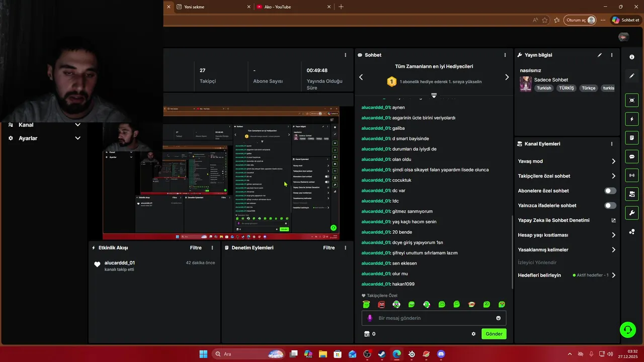Click the broadcast signal icon in right sidebar

632,175
